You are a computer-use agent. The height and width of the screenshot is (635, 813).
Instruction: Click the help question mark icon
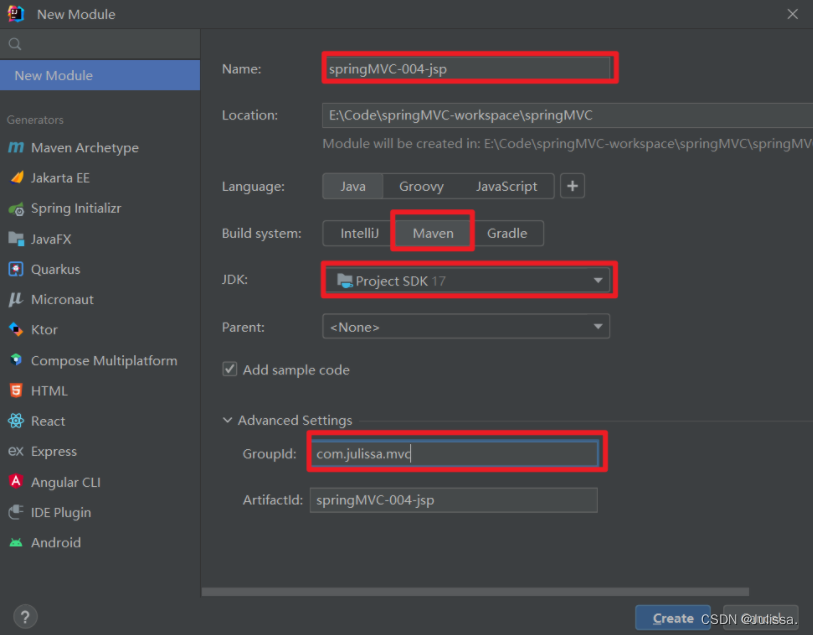point(25,616)
